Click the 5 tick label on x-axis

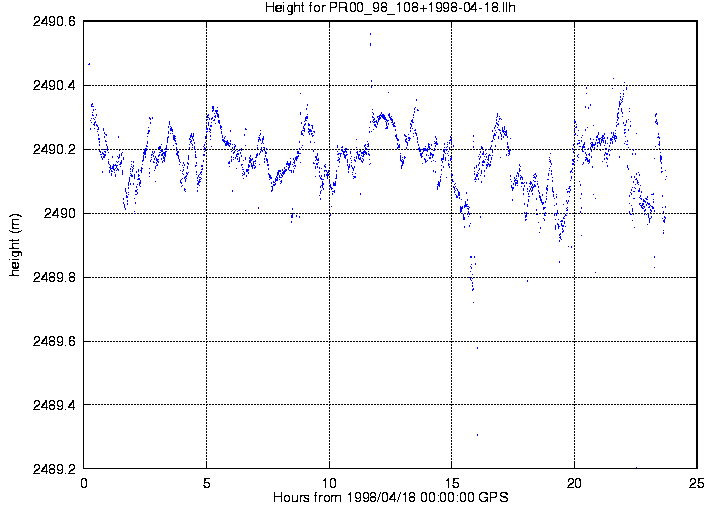[x=206, y=483]
